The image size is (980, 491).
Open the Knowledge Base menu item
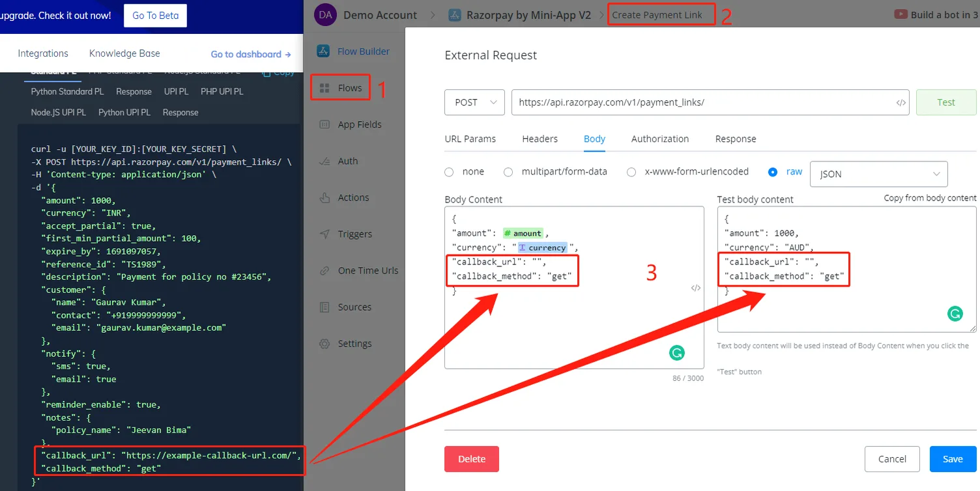tap(124, 53)
